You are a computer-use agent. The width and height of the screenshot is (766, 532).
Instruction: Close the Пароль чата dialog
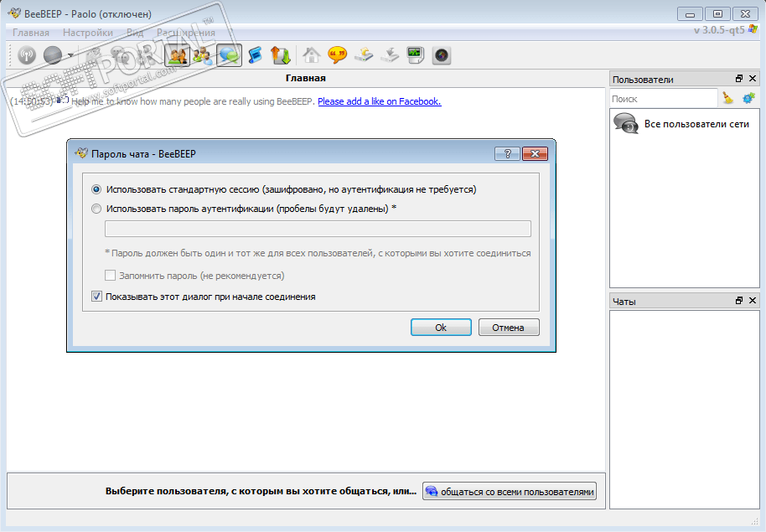click(535, 154)
